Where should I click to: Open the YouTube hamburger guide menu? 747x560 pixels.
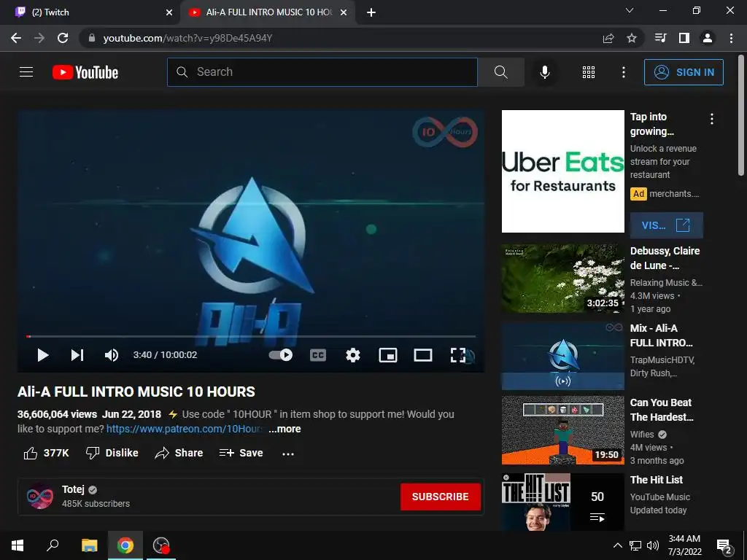tap(26, 72)
